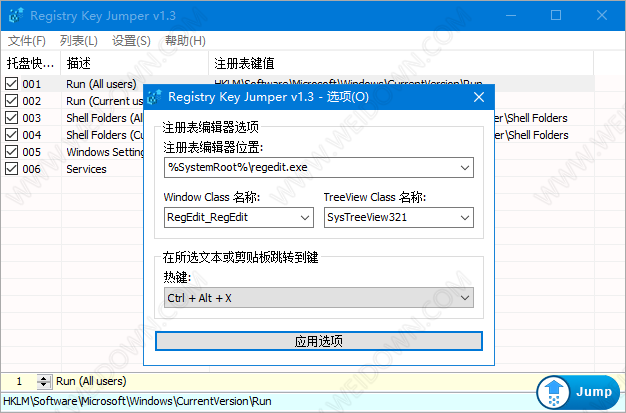
Task: Toggle the 004 row checkbox
Action: 11,135
